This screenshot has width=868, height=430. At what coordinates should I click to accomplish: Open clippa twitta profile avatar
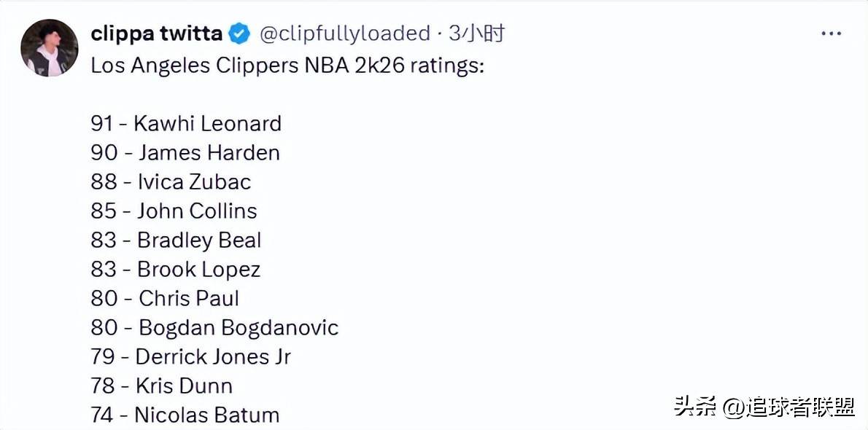click(x=50, y=47)
